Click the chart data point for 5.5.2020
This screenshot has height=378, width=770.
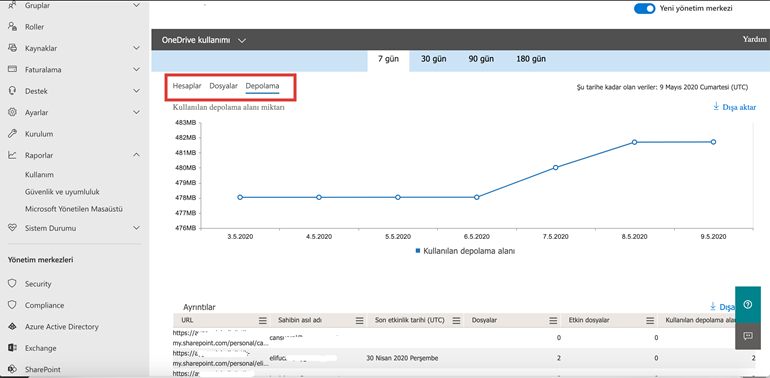coord(398,197)
